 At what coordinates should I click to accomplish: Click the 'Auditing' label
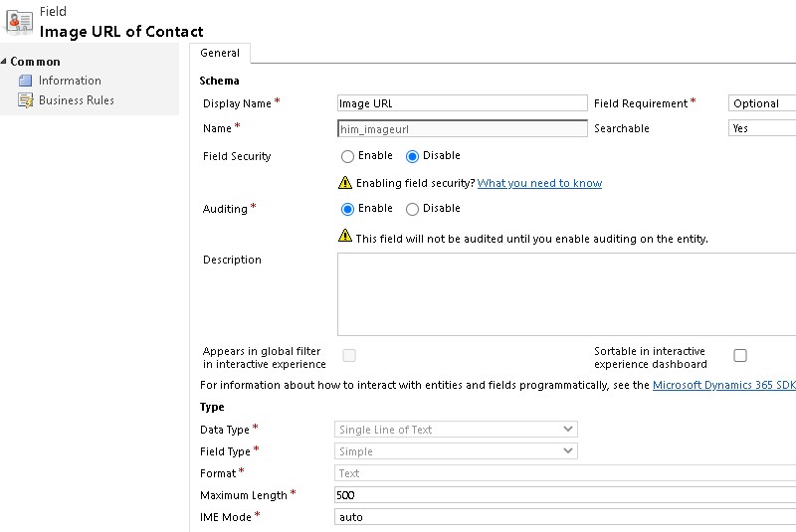pyautogui.click(x=225, y=209)
